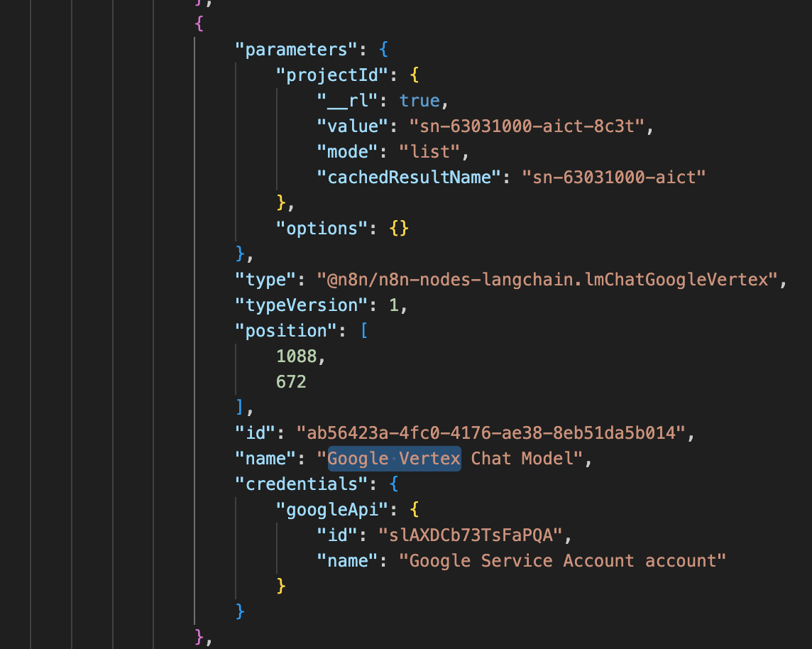Viewport: 812px width, 649px height.
Task: Click the typeVersion value 1
Action: coord(393,305)
